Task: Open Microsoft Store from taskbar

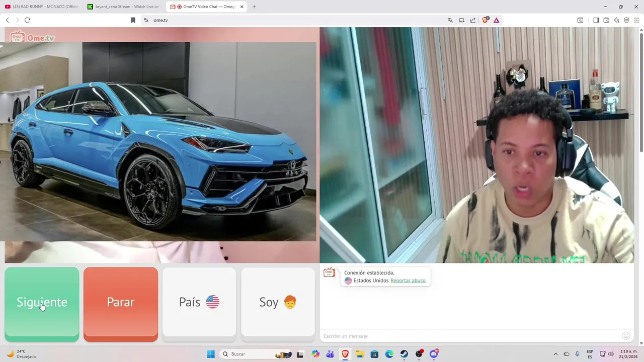Action: (x=374, y=354)
